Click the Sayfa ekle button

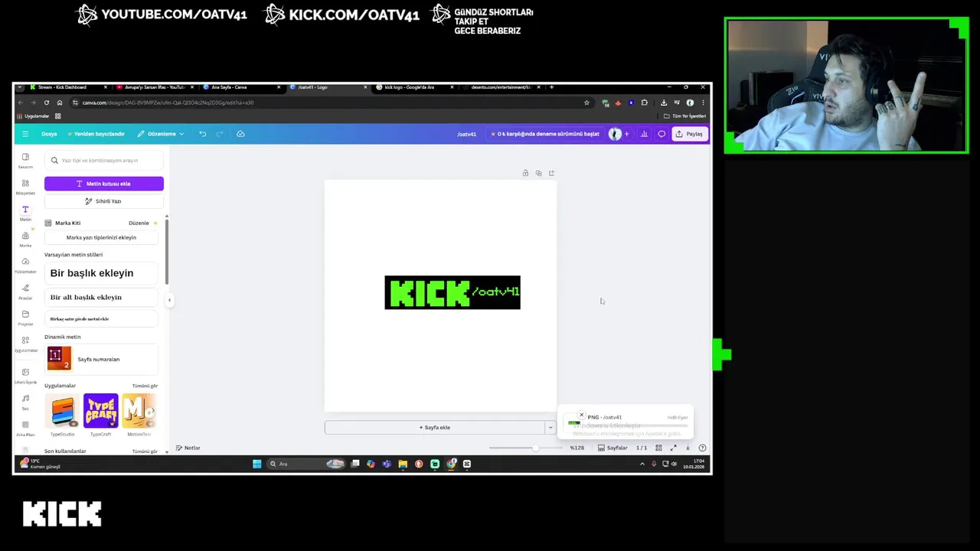point(434,427)
